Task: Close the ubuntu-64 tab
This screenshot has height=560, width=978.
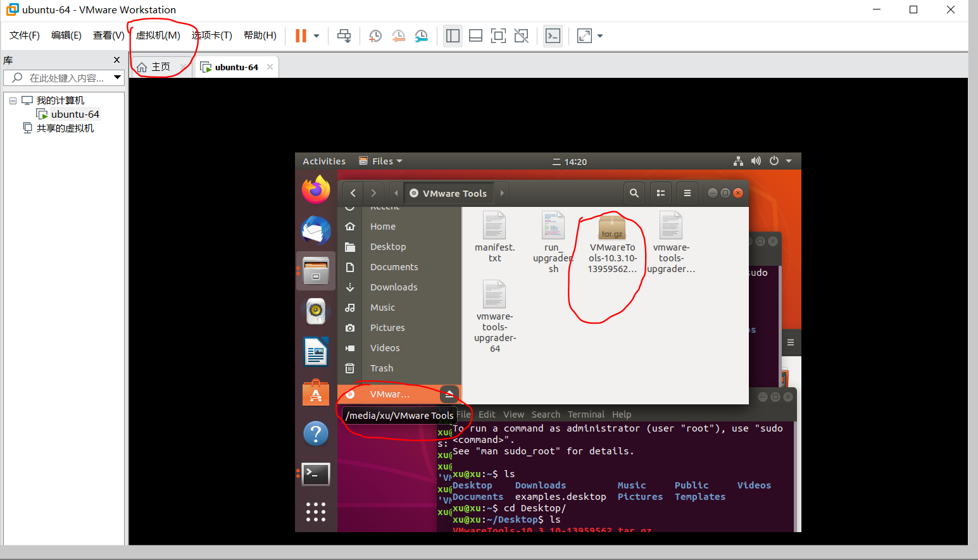Action: (270, 66)
